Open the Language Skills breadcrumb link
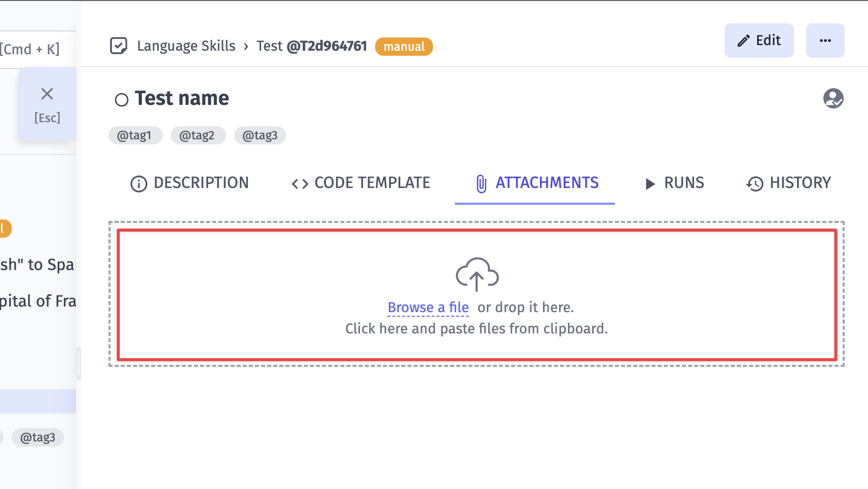 click(x=186, y=46)
